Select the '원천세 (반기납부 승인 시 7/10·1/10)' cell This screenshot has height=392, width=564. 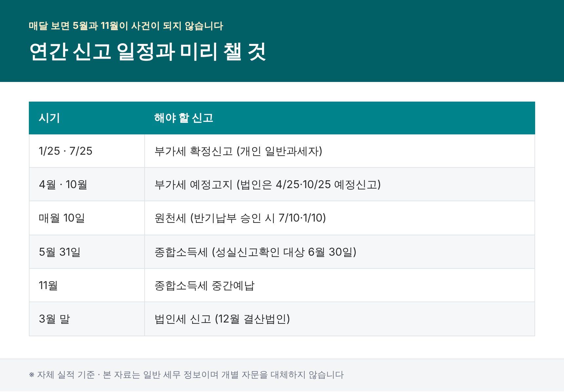(340, 218)
